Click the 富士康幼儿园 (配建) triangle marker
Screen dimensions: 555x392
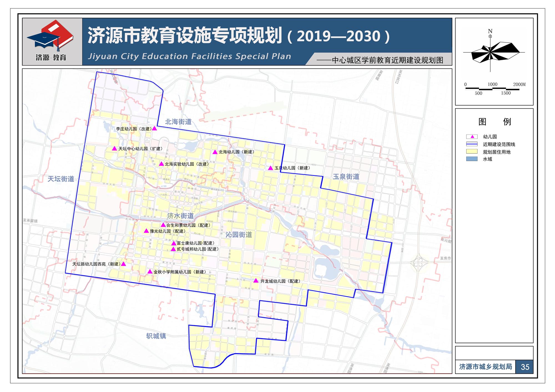[x=173, y=243]
